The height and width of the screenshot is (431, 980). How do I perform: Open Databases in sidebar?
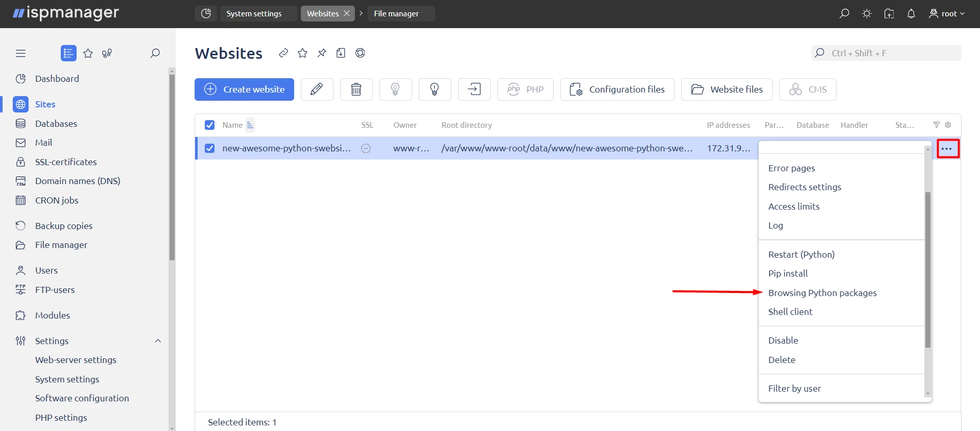point(56,124)
